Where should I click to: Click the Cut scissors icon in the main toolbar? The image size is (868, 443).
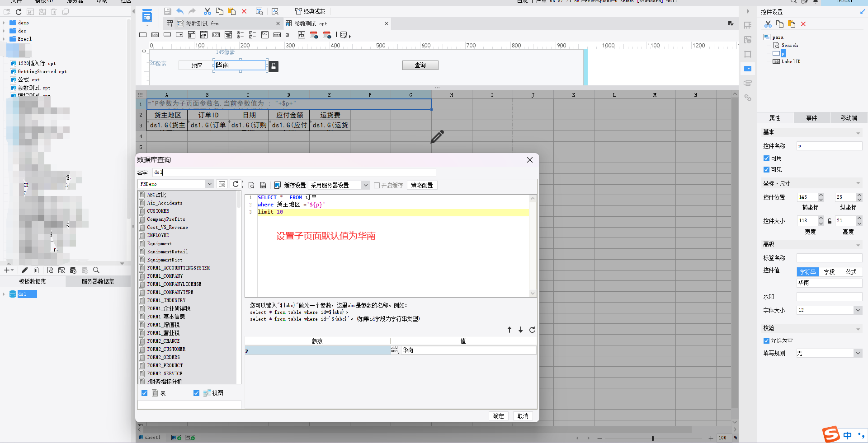[x=208, y=11]
